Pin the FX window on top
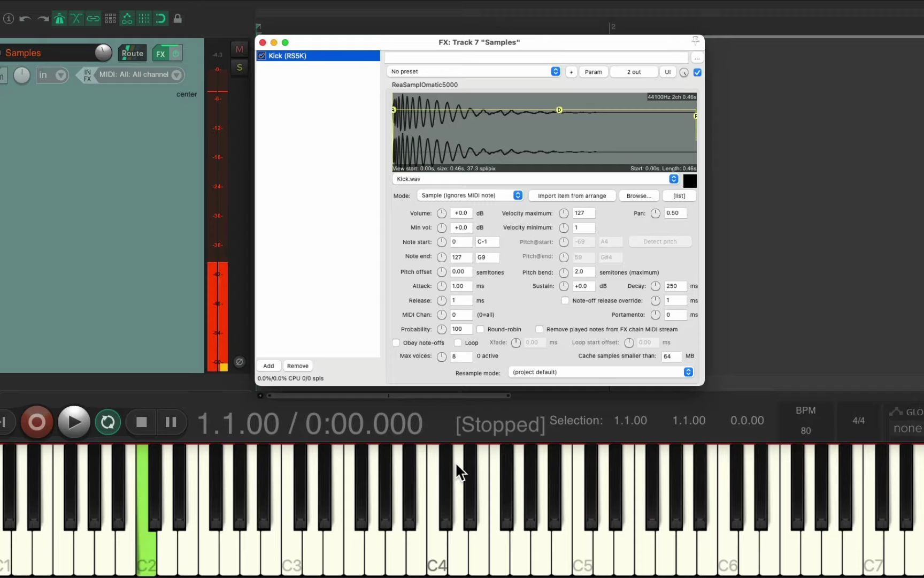 (695, 41)
